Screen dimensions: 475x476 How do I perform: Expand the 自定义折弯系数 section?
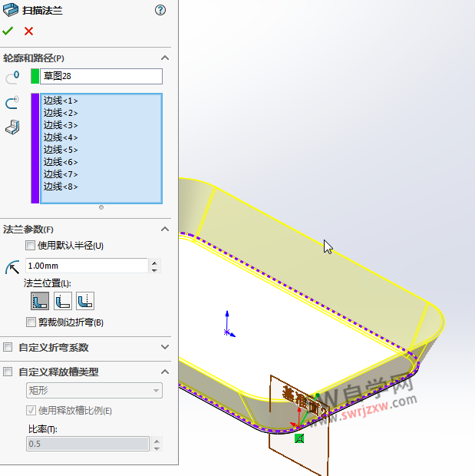coord(164,347)
